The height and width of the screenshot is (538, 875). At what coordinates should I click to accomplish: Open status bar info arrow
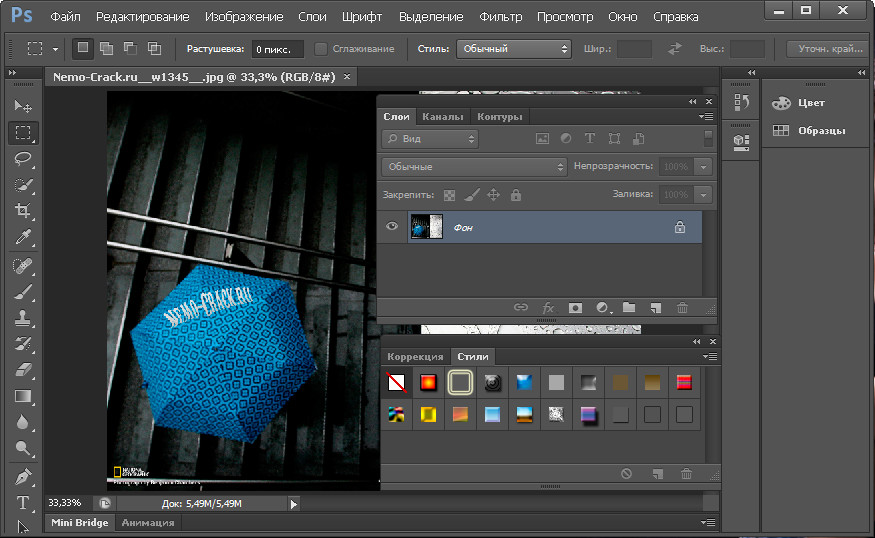coord(294,504)
